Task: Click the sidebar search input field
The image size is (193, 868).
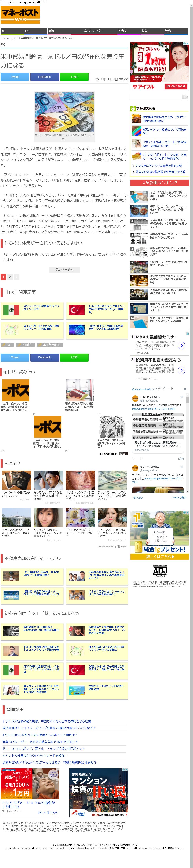Action: click(155, 97)
